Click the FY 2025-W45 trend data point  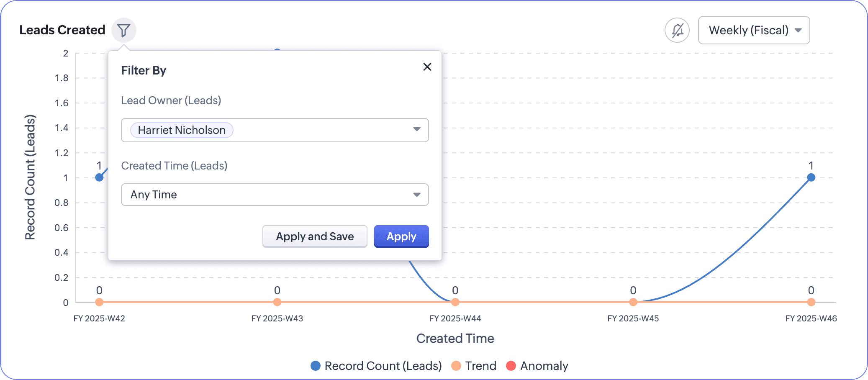click(633, 302)
